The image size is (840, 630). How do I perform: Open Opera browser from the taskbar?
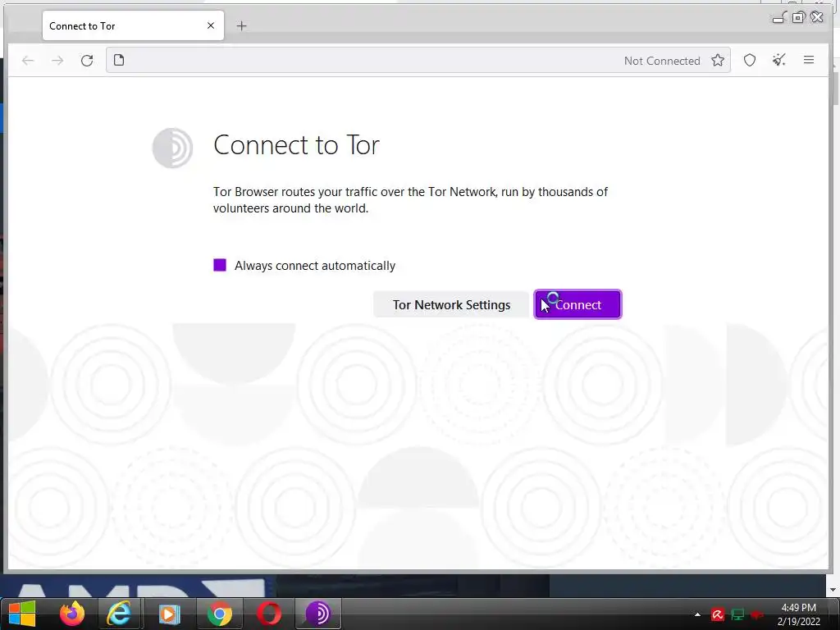[269, 614]
